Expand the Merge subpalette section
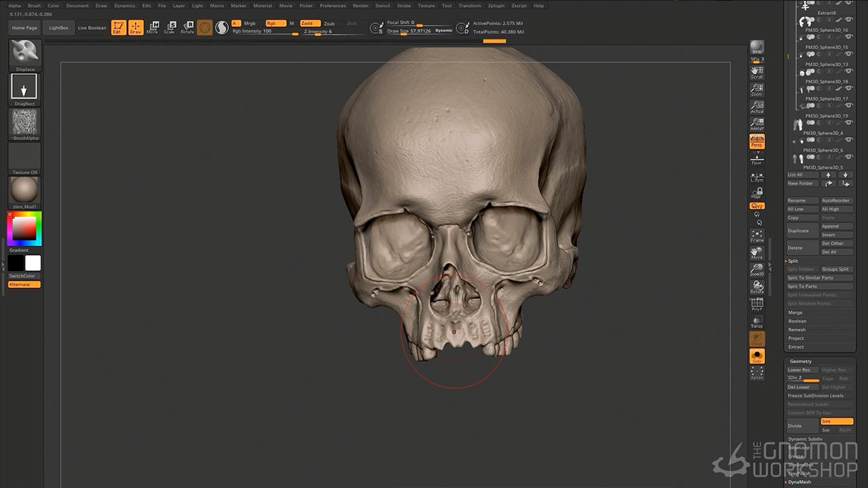The image size is (868, 488). click(795, 312)
